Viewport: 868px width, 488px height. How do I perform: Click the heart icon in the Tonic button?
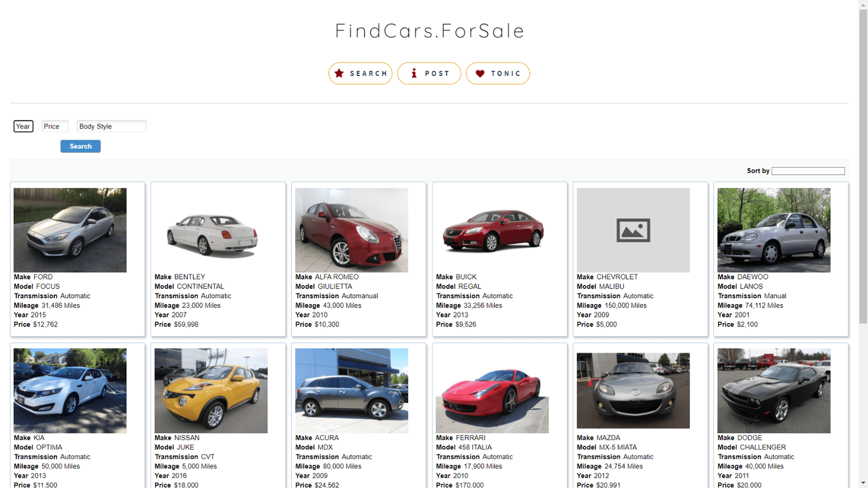[480, 74]
